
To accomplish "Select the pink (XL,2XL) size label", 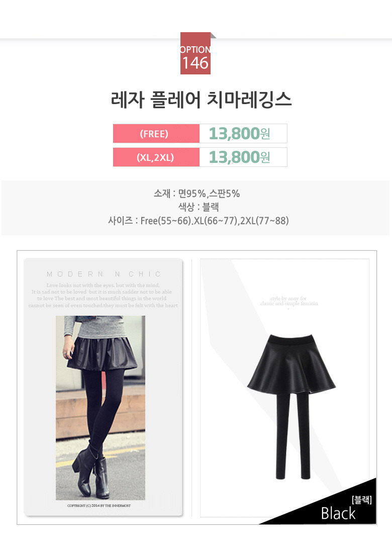I will point(156,157).
